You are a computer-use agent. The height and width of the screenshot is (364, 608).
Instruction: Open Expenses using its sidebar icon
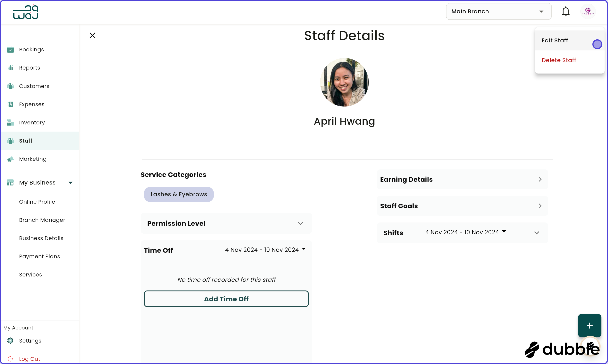(x=11, y=104)
